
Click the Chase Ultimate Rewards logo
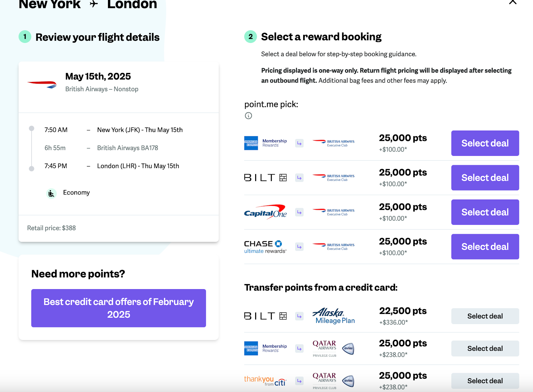pos(266,247)
